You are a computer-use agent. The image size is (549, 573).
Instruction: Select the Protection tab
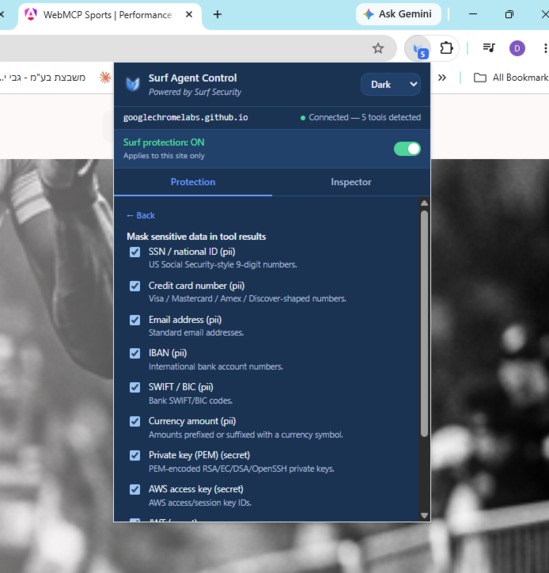[193, 182]
